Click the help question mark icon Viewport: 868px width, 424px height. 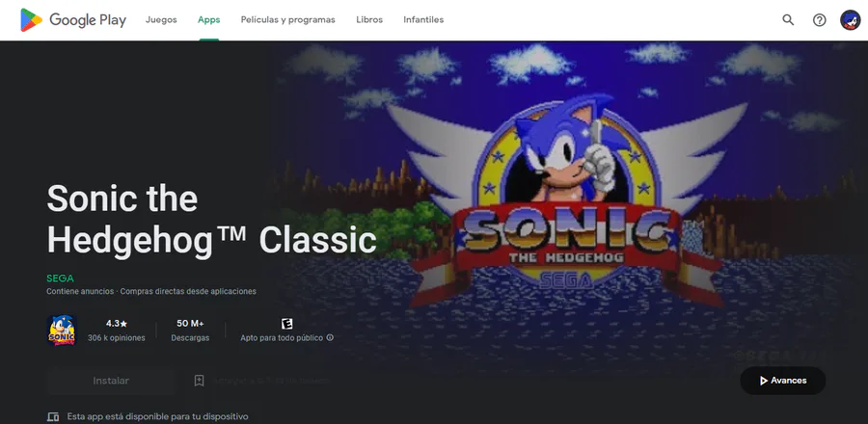[819, 20]
